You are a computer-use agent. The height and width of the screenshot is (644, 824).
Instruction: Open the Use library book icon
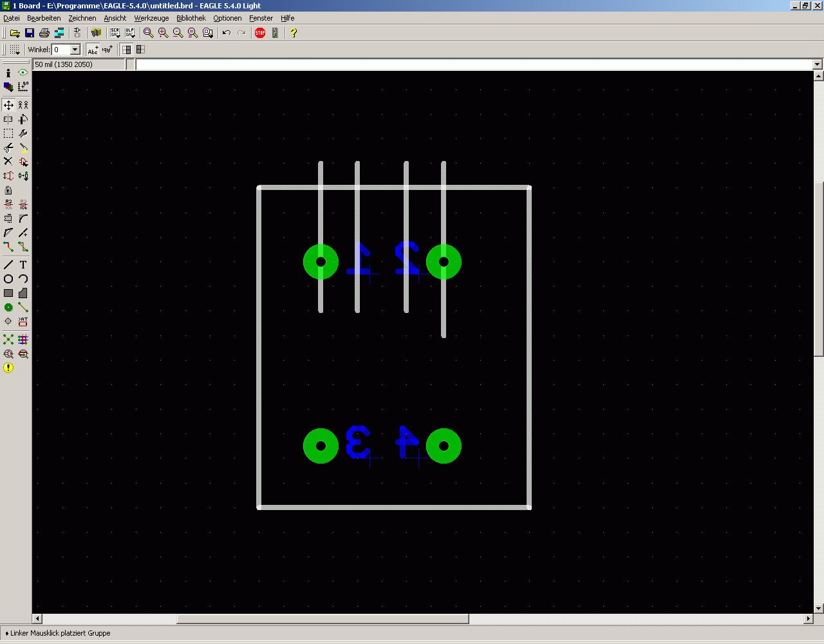click(x=96, y=32)
